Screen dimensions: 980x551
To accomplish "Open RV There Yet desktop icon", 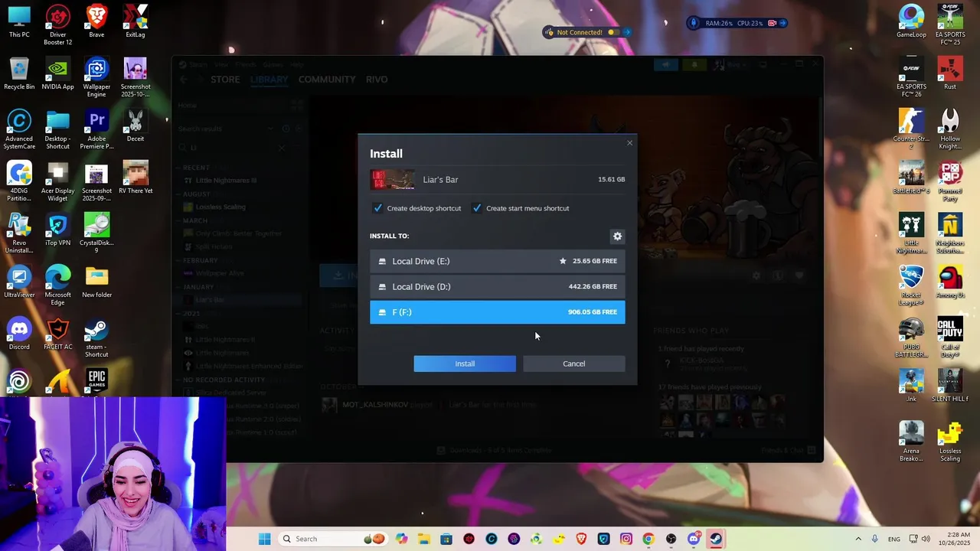I will tap(136, 178).
